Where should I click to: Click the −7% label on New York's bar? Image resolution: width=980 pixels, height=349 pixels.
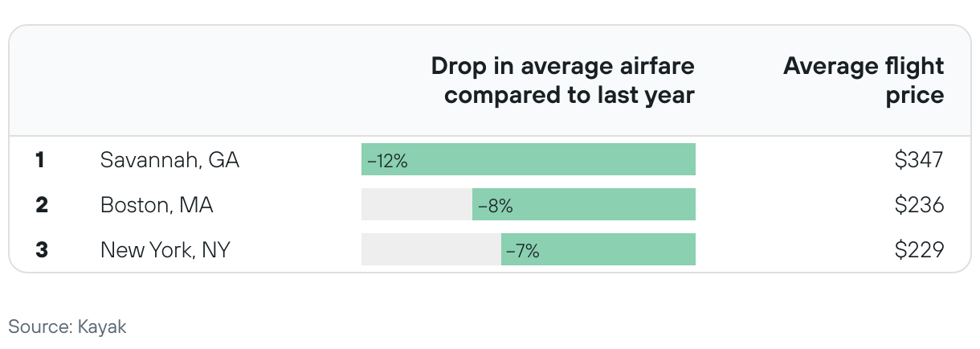coord(522,251)
